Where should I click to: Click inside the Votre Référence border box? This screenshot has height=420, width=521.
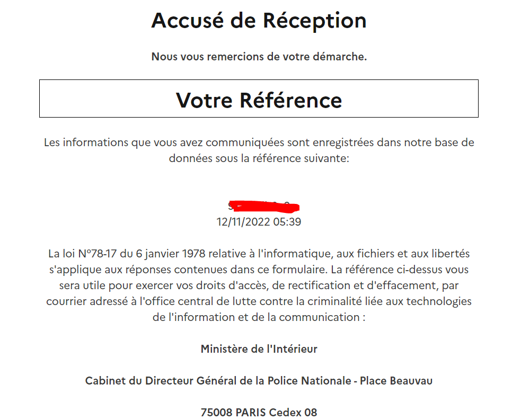259,99
